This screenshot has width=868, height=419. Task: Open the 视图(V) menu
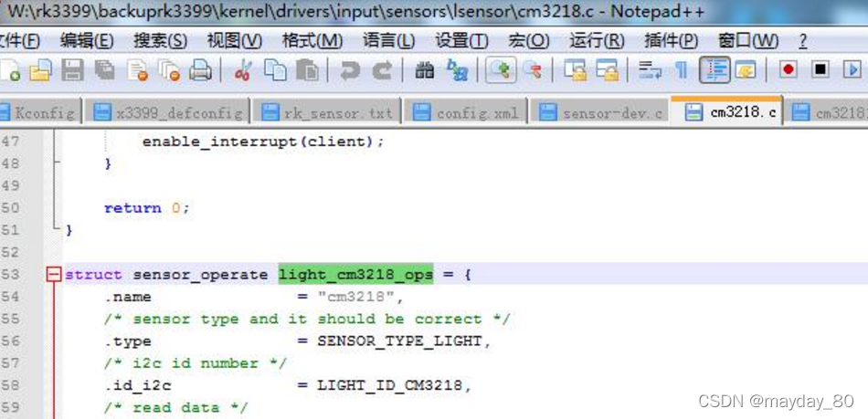click(234, 41)
